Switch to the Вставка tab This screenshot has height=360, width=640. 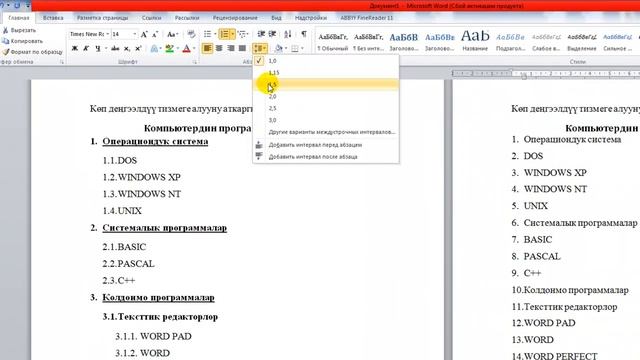click(x=53, y=18)
